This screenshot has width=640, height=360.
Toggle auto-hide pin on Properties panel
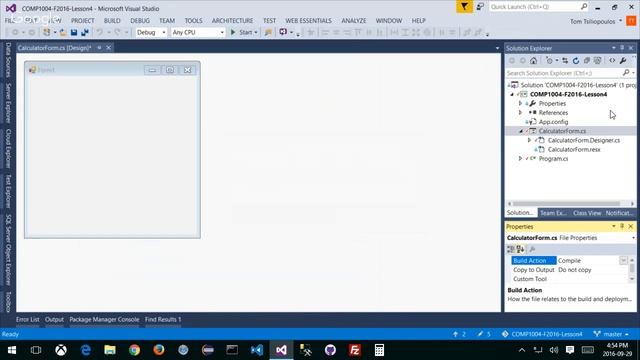(x=622, y=226)
